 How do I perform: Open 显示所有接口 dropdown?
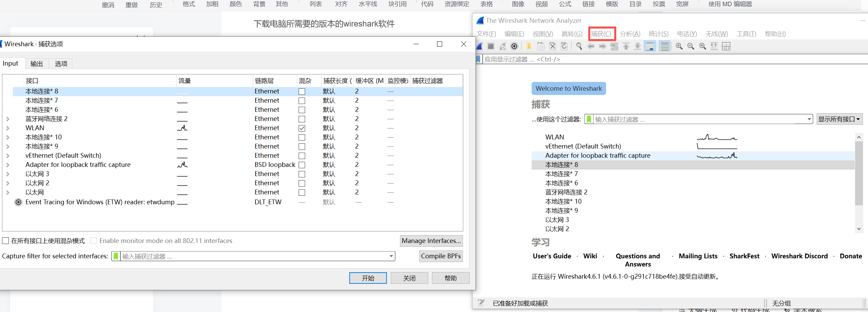point(839,119)
